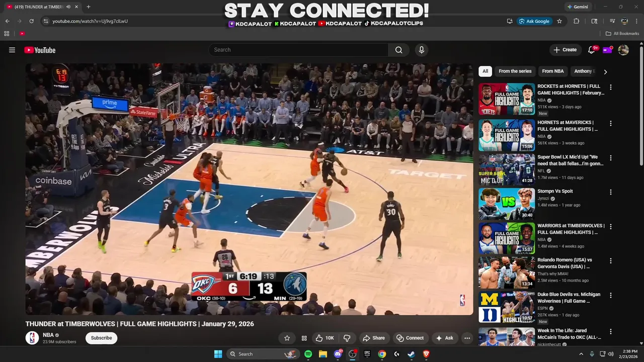Click the video player to pause
Viewport: 644px width, 362px height.
[x=250, y=189]
